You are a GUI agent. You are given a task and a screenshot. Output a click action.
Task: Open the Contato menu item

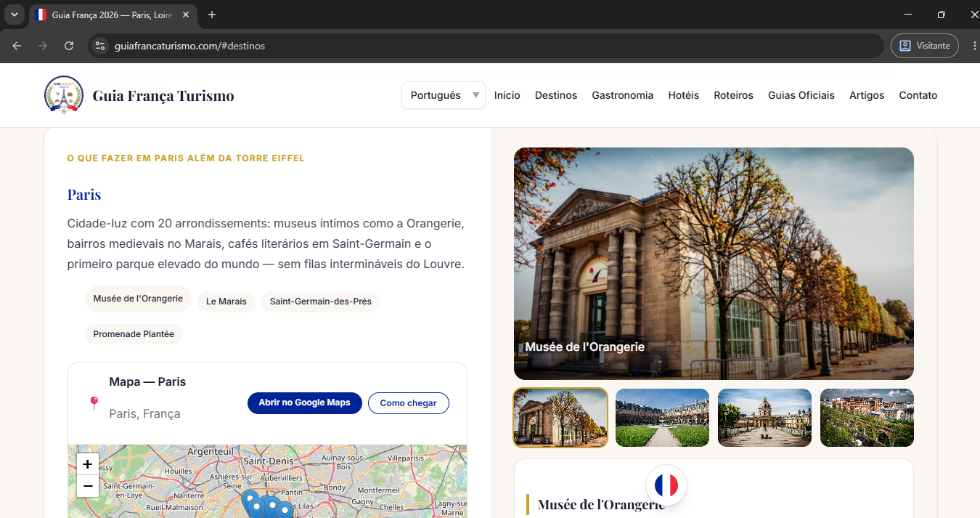click(918, 95)
